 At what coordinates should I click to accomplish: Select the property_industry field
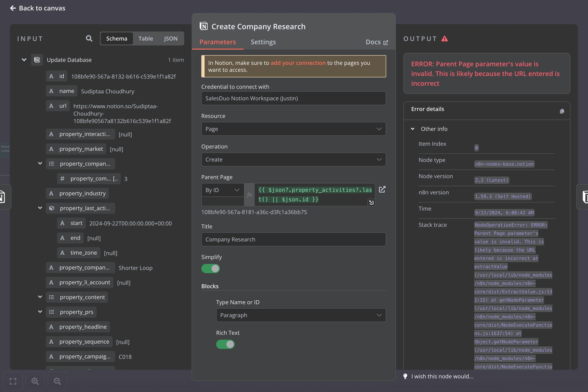77,193
